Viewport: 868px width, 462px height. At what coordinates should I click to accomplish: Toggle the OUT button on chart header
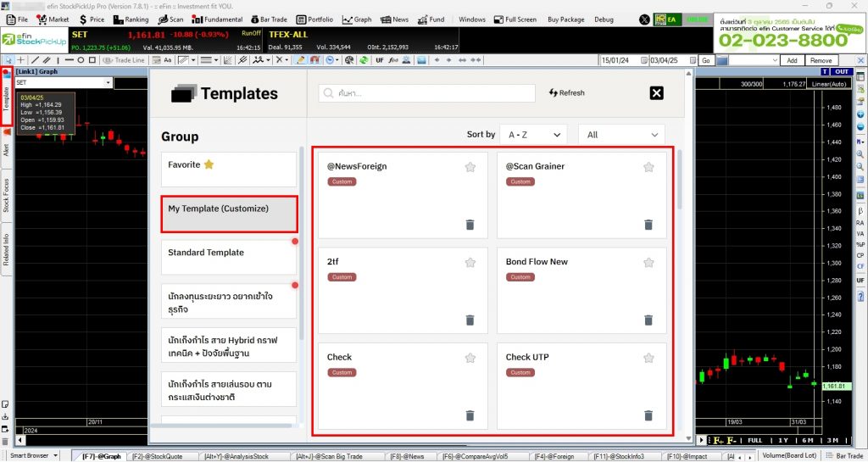pyautogui.click(x=842, y=72)
